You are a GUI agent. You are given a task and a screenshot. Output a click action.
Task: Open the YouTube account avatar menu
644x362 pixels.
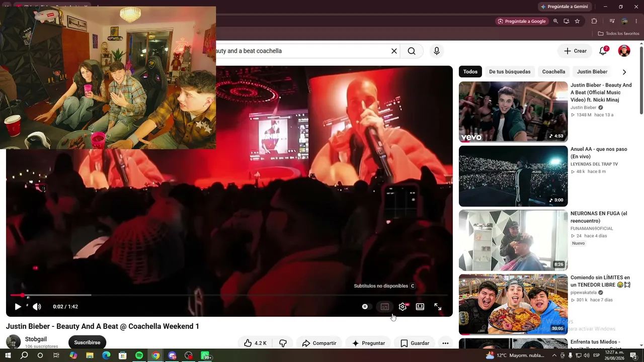tap(624, 51)
